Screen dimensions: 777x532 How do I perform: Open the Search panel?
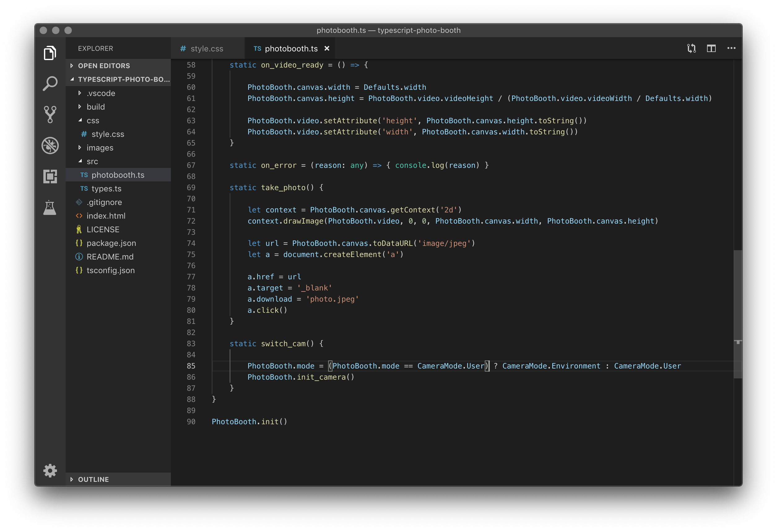tap(50, 83)
